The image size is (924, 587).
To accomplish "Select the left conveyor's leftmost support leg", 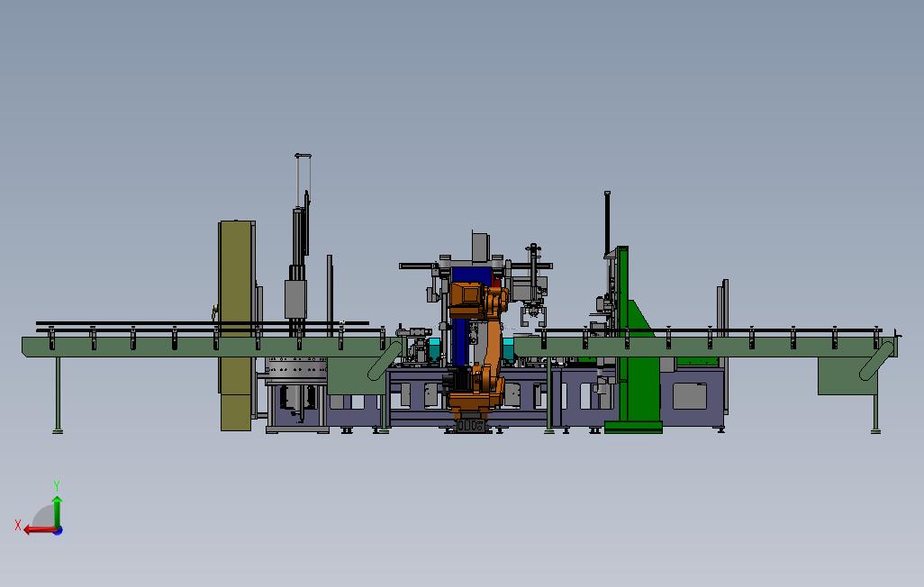I will click(x=58, y=395).
